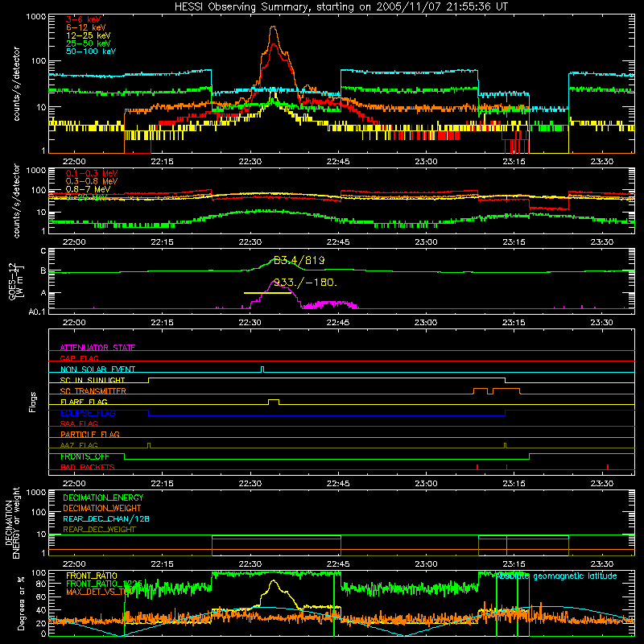This screenshot has width=644, height=644.
Task: Select the SC_IN_SUNLIGHT flag label
Action: click(x=93, y=380)
